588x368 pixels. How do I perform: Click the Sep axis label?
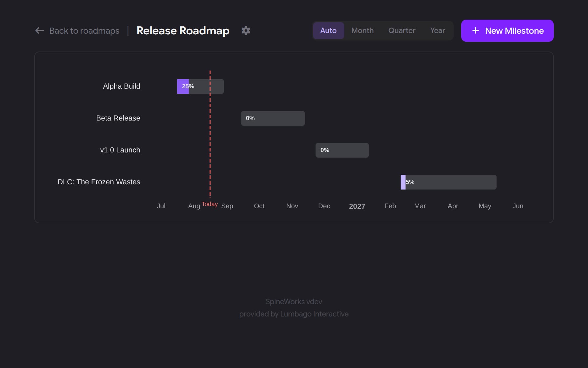(227, 206)
